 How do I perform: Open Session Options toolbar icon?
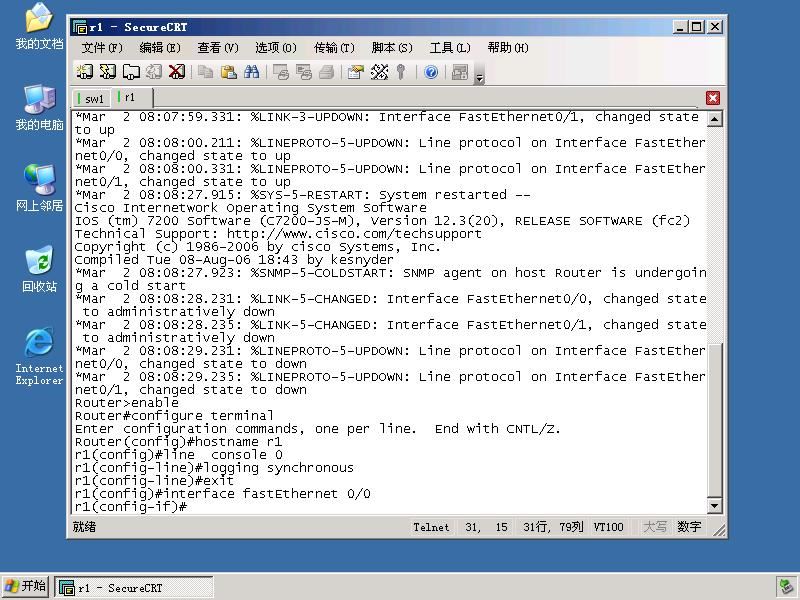(356, 72)
